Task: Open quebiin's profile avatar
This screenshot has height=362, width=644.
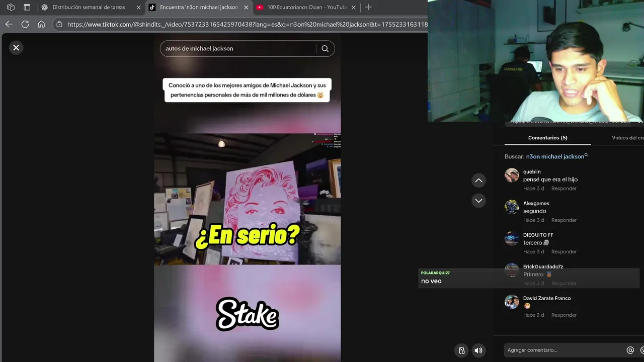Action: point(512,175)
